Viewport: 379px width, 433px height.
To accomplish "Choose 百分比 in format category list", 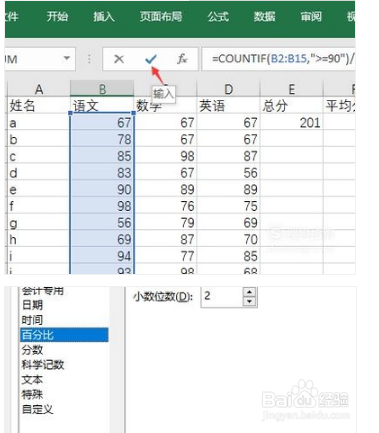I will coord(64,335).
